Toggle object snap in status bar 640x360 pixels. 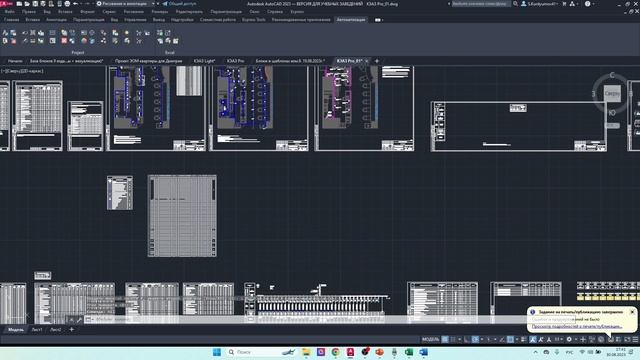(510, 339)
